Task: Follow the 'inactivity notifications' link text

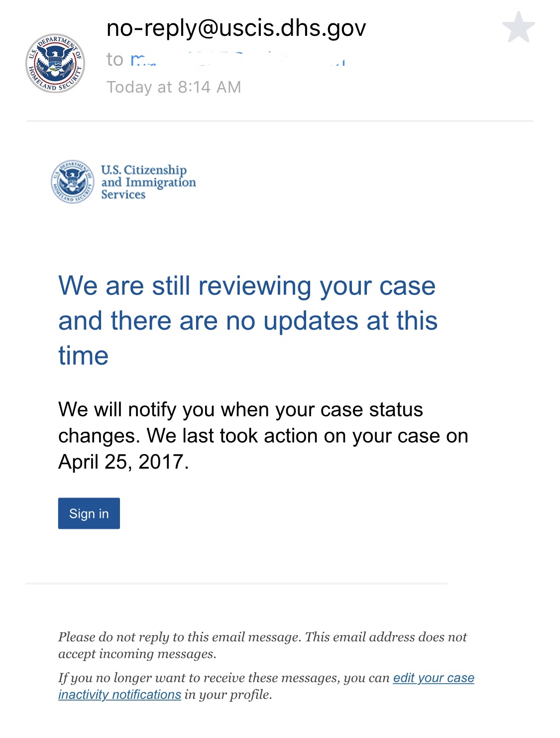Action: point(119,694)
